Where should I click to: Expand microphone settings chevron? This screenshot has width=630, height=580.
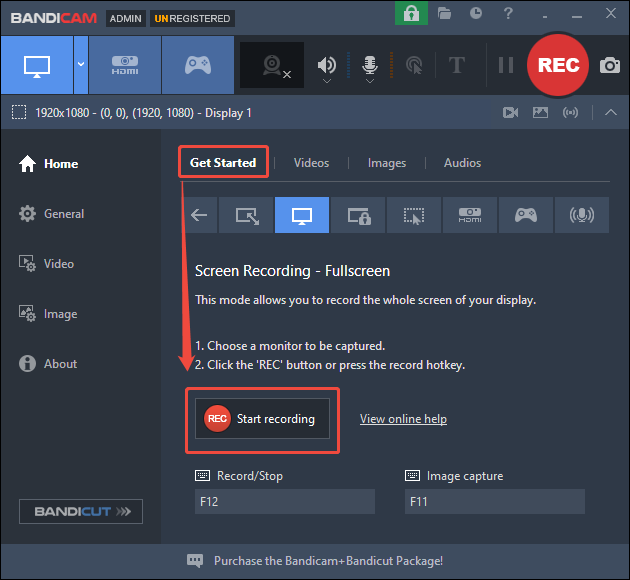point(370,81)
